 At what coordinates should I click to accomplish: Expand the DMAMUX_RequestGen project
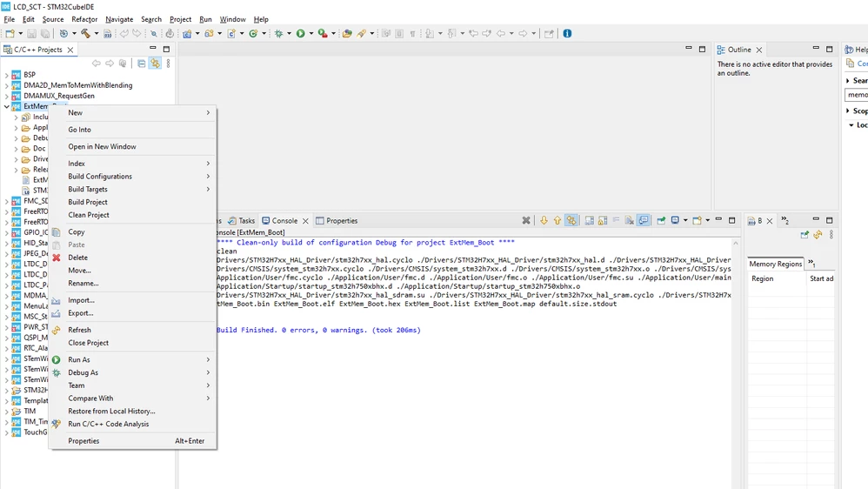coord(7,96)
